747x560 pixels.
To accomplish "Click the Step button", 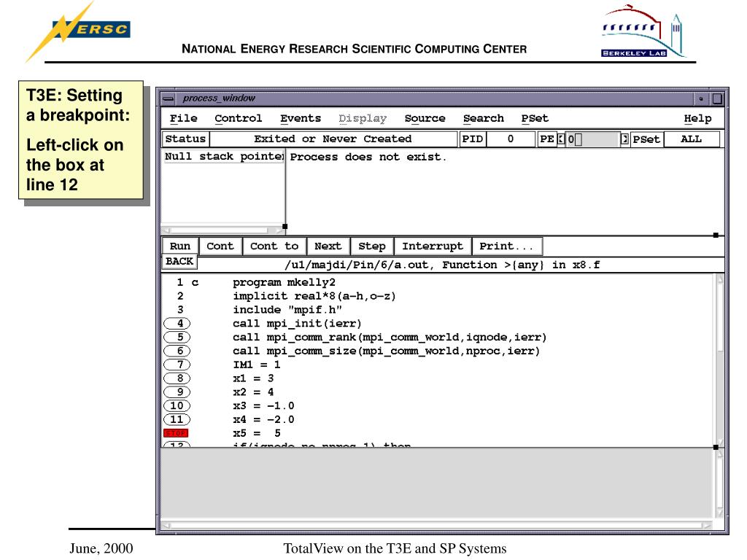I will 372,246.
